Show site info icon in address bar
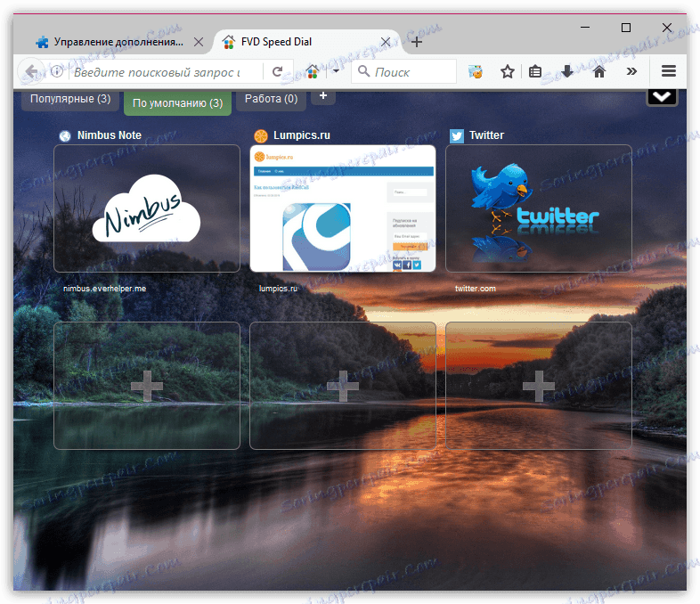 (x=57, y=71)
